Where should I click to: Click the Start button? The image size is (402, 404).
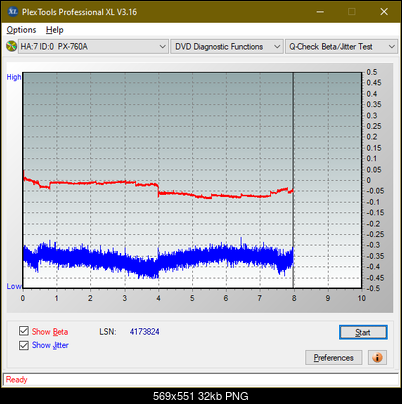click(x=363, y=332)
